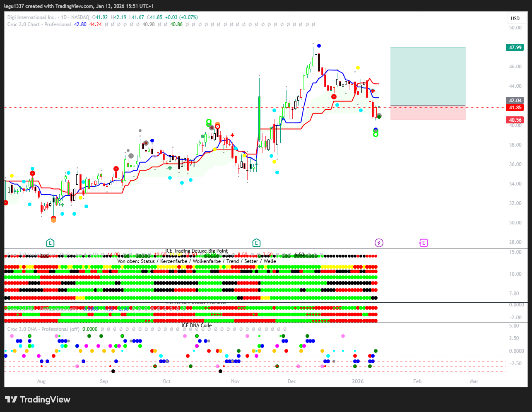Select the gray 42.04 entry price label
Image resolution: width=532 pixels, height=412 pixels.
[x=515, y=101]
